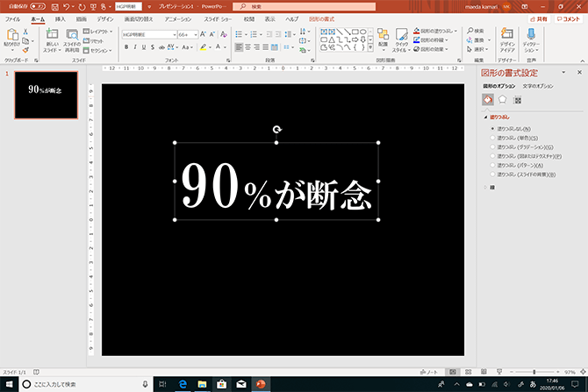Open the Insert (挿入) ribbon tab
Image resolution: width=588 pixels, height=392 pixels.
(x=60, y=19)
